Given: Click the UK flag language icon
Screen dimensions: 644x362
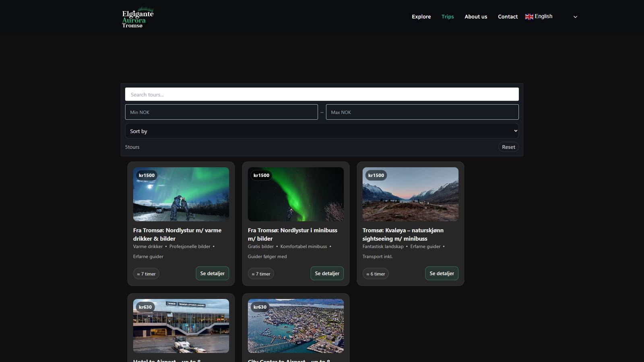Looking at the screenshot, I should [x=529, y=16].
